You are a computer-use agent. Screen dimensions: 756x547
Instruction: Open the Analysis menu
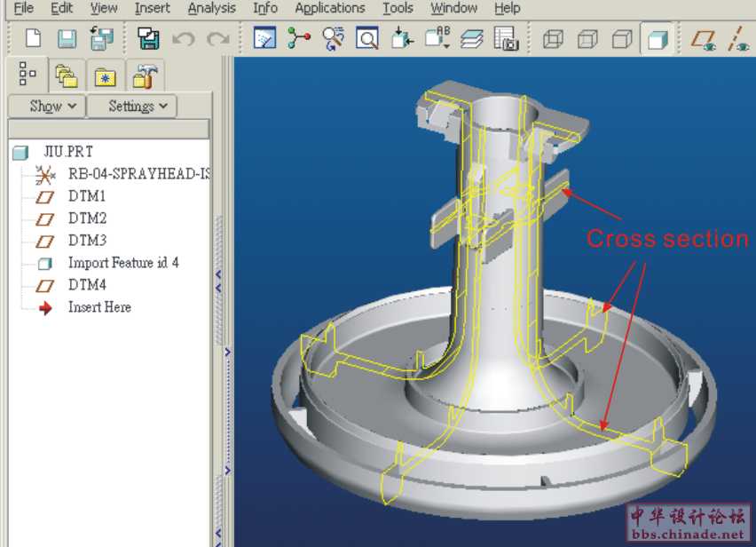click(x=212, y=8)
